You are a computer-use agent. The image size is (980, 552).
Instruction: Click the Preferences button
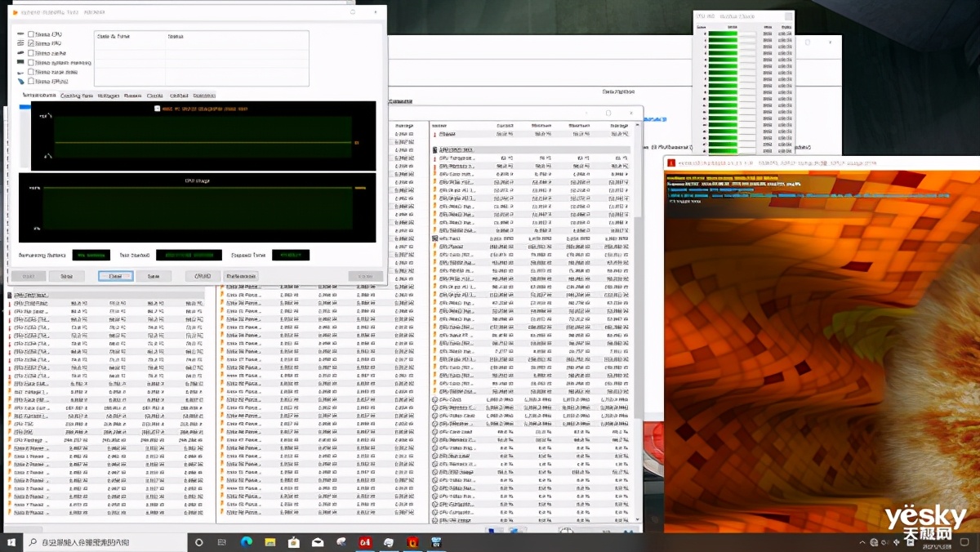pos(241,277)
